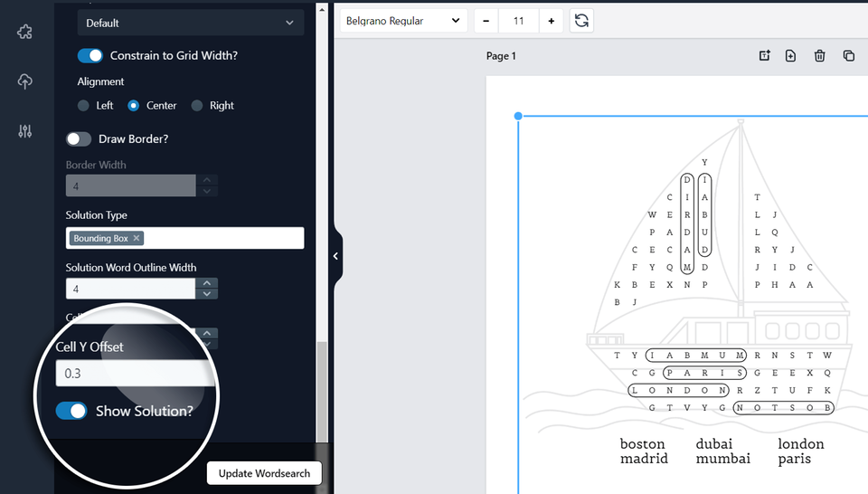Click the font size value 11

click(518, 21)
